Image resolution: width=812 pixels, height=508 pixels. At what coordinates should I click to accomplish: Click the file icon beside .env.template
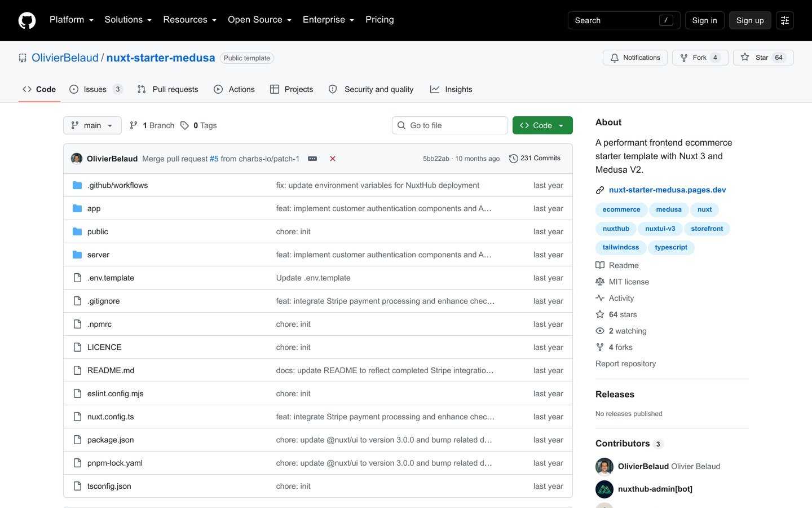tap(77, 278)
